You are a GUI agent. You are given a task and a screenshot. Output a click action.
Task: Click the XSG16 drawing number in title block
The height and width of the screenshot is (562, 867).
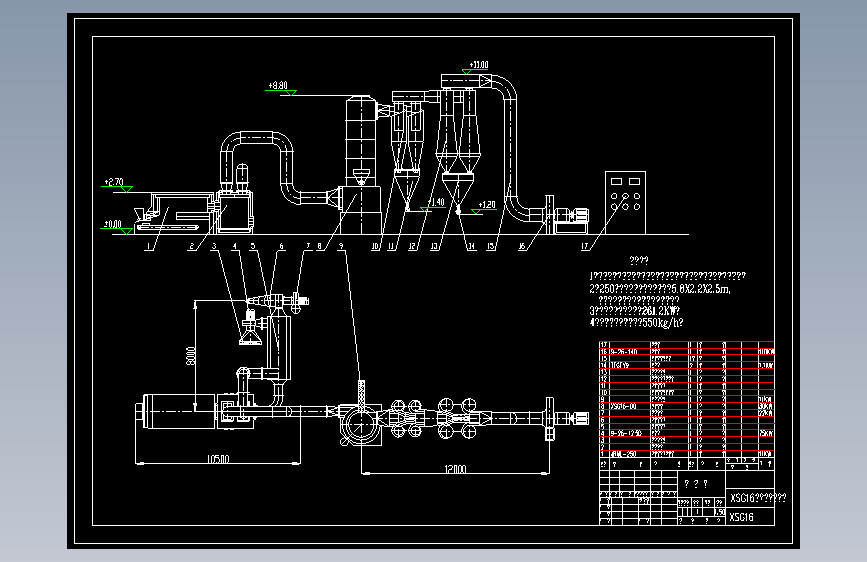(x=741, y=517)
